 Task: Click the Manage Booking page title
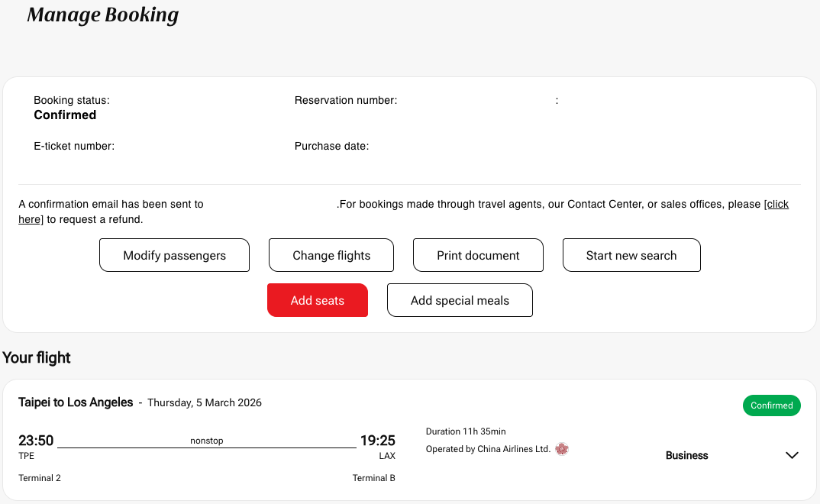coord(102,15)
